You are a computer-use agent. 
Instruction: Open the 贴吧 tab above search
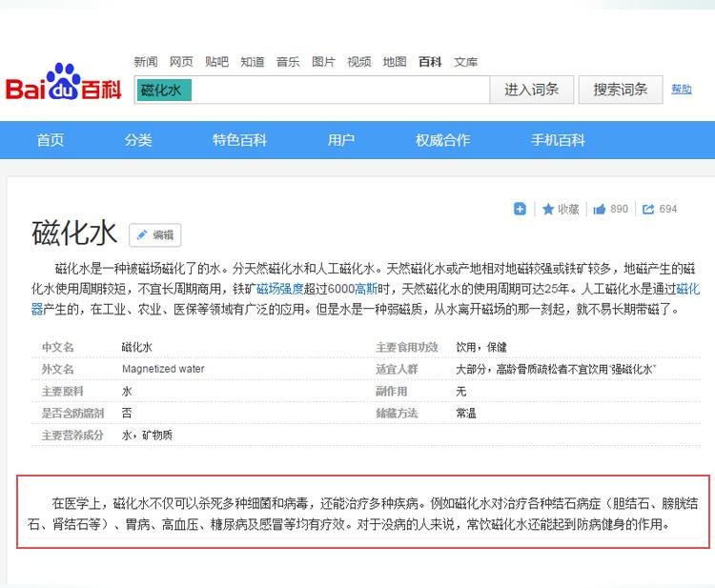pyautogui.click(x=217, y=62)
